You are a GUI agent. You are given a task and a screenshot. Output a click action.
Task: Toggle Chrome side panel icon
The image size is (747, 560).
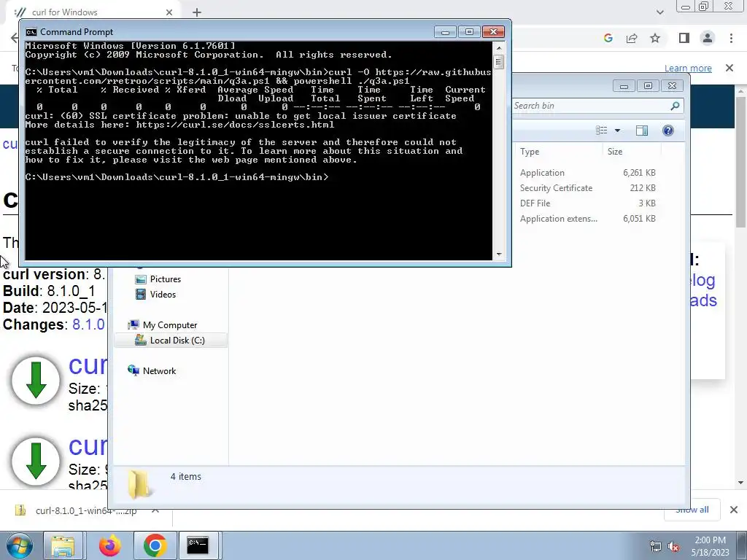(684, 38)
